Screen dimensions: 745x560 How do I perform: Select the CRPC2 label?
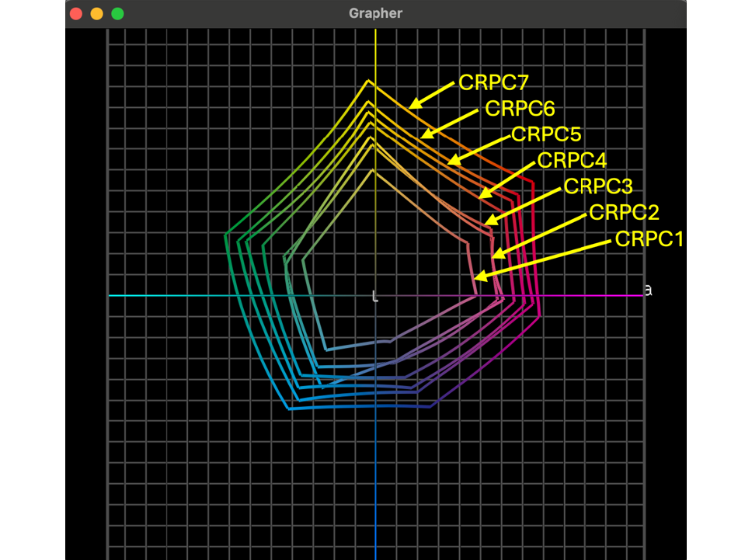625,212
